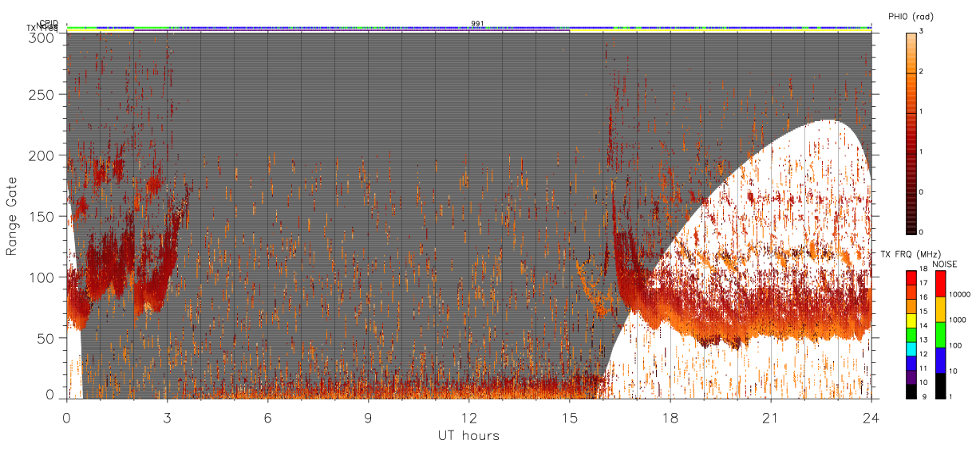Click the red 17–18 MHz TX FRQ swatch
980x452 pixels.
[911, 278]
